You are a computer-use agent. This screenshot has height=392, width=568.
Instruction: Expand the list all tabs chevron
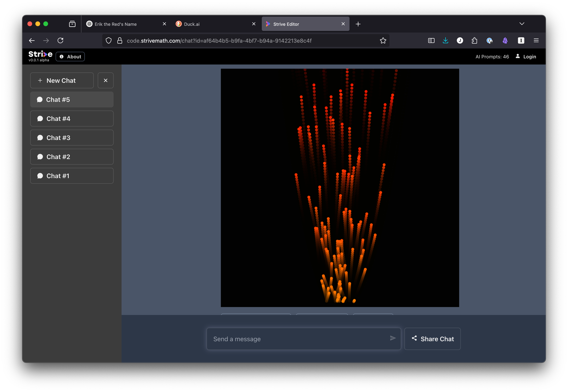click(x=522, y=24)
